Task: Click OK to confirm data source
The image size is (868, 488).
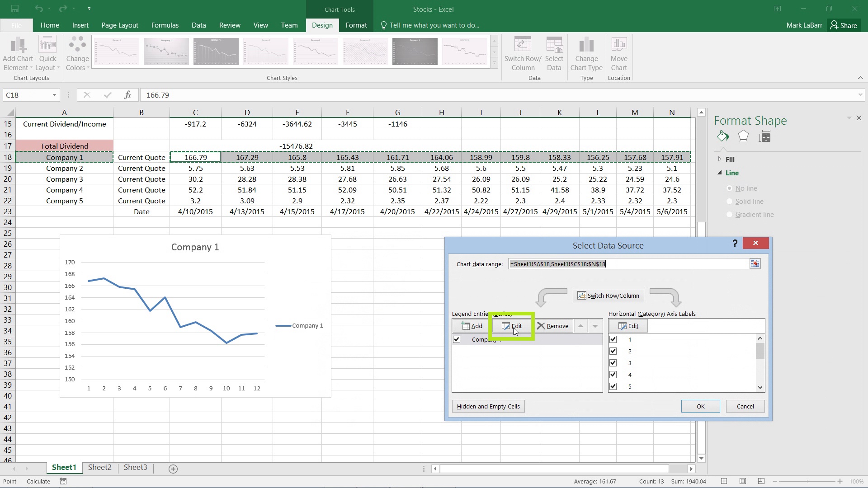Action: coord(700,406)
